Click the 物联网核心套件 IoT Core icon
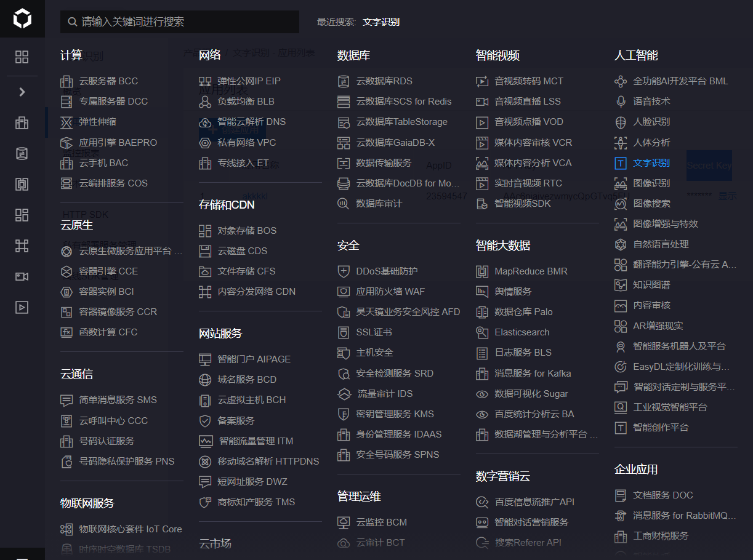Viewport: 753px width, 560px height. (x=66, y=529)
